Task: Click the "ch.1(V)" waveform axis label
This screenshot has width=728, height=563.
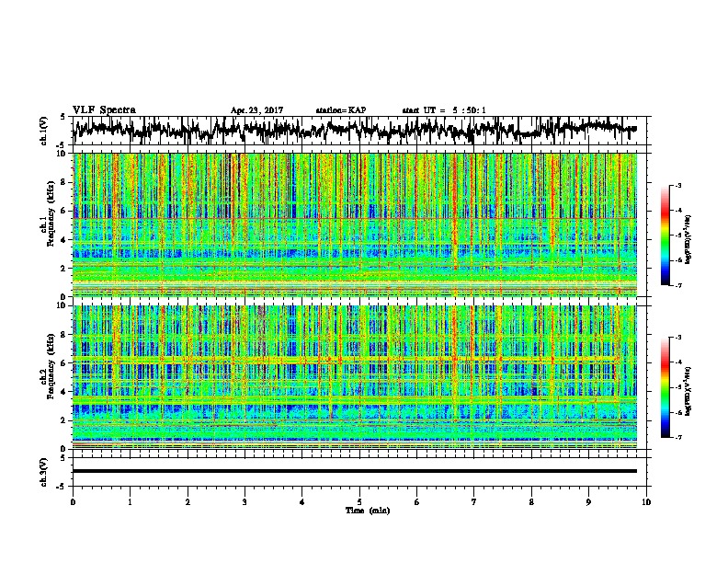Action: pos(44,131)
